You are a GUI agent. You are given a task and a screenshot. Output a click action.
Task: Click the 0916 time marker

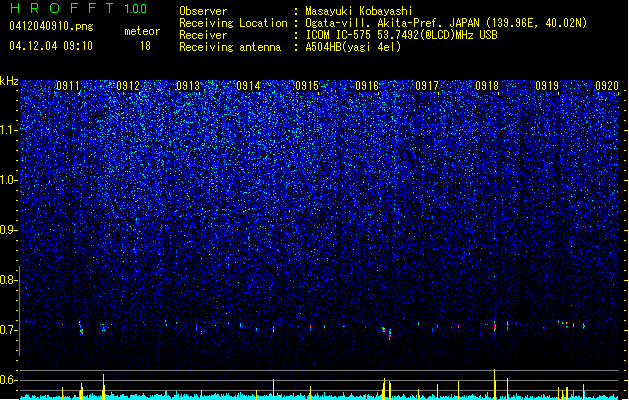(367, 85)
